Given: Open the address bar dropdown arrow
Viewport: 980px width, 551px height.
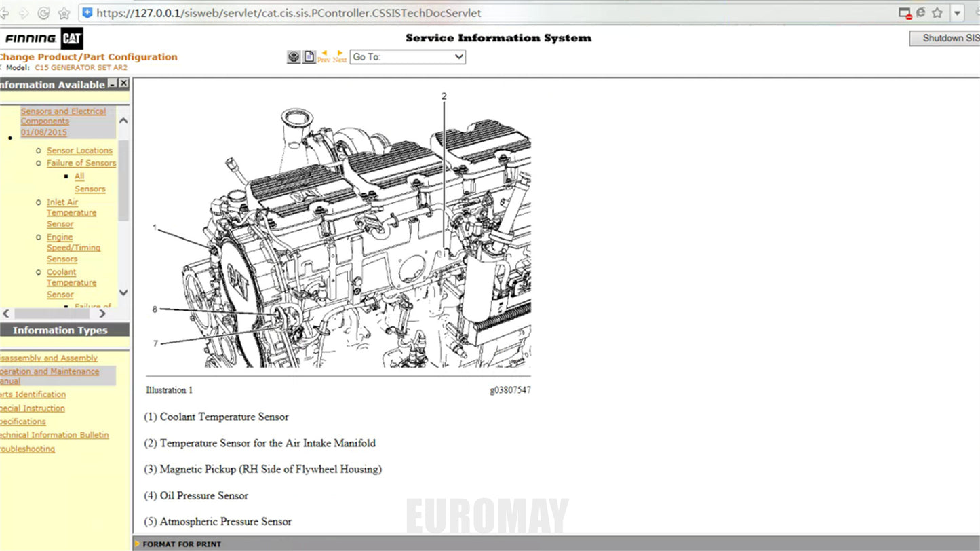Looking at the screenshot, I should [957, 13].
